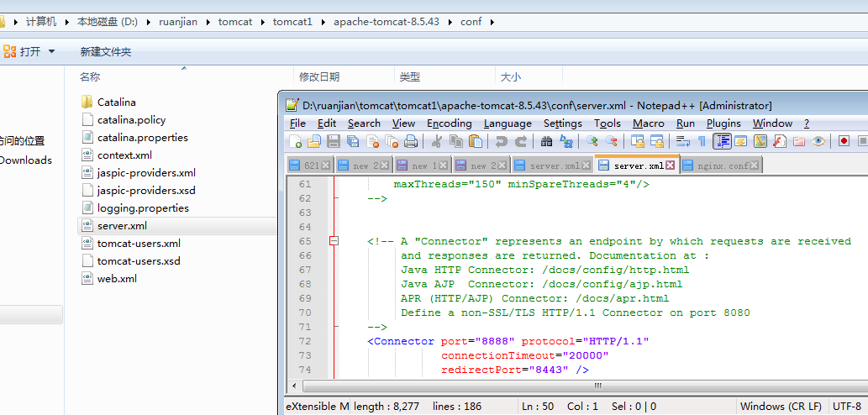Click UTF-8 encoding in status bar
This screenshot has height=415, width=868.
(847, 406)
